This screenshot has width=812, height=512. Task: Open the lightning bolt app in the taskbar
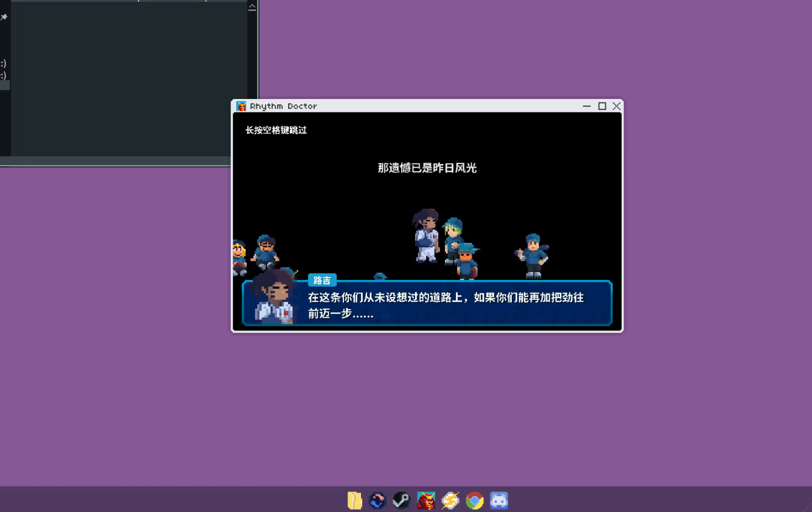pos(450,500)
